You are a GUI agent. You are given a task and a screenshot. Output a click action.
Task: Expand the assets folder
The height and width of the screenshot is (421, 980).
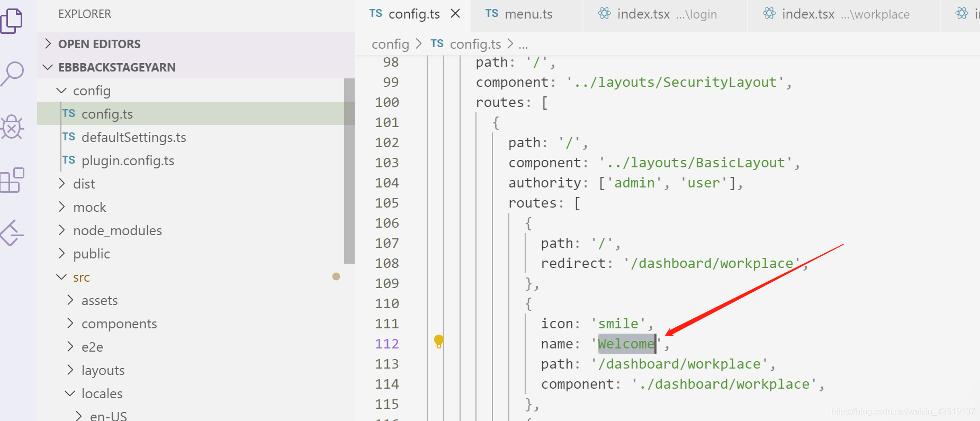point(70,300)
